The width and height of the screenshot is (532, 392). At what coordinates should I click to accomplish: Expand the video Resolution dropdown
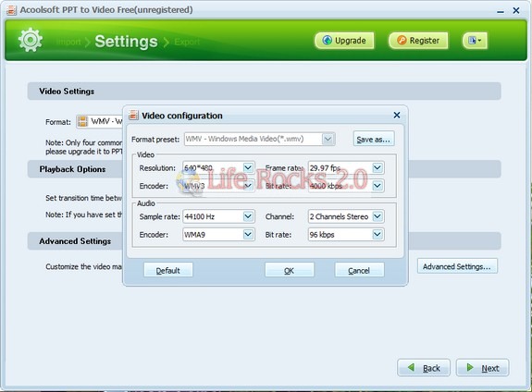(x=248, y=168)
